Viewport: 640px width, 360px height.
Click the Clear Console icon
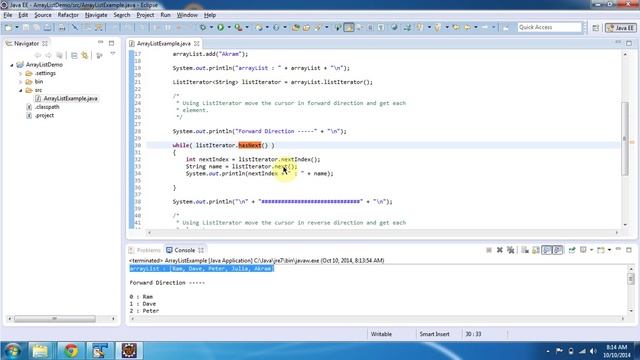coord(525,250)
